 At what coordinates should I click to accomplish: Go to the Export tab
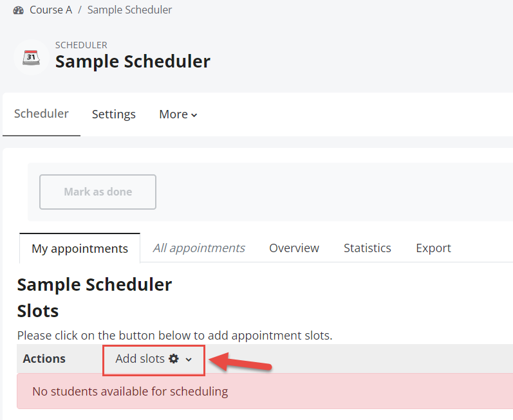click(x=433, y=248)
